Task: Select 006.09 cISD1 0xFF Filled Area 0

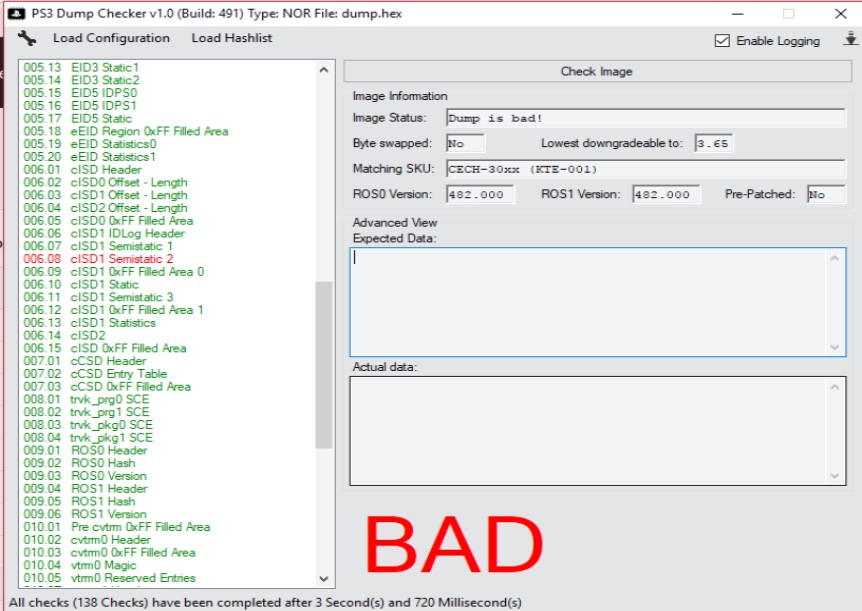Action: (114, 272)
